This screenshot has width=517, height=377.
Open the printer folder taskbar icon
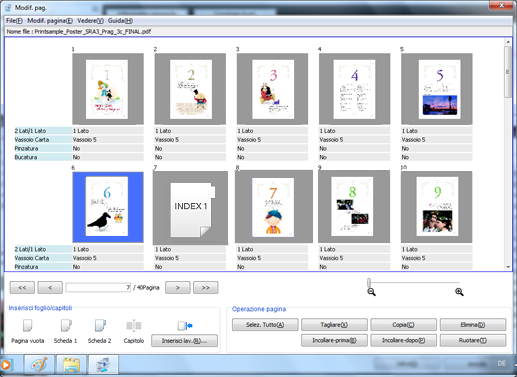(71, 365)
